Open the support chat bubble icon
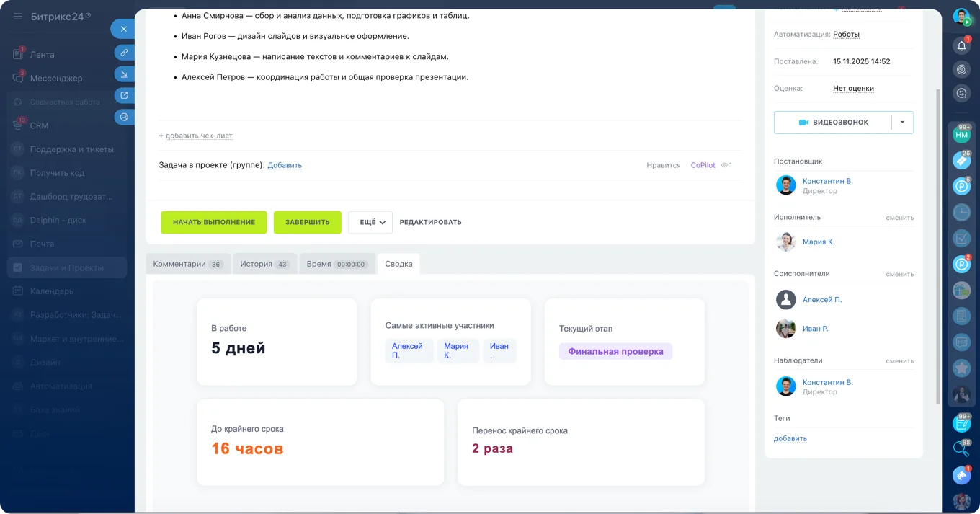The image size is (980, 514). pos(961,93)
